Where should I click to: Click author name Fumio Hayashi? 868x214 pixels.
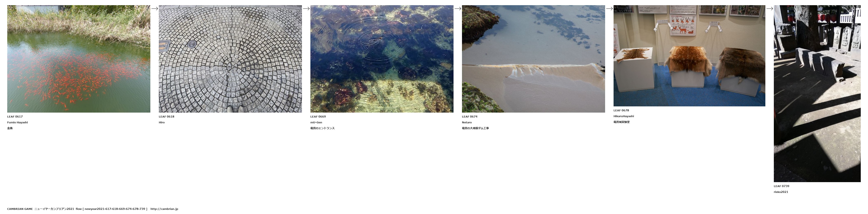(x=18, y=123)
